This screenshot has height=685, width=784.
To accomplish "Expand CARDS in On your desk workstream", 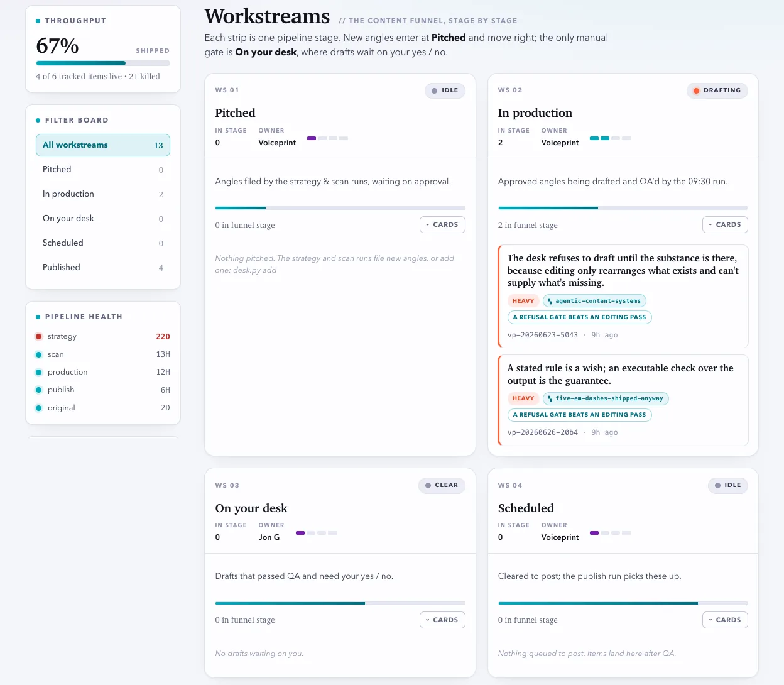I will pyautogui.click(x=442, y=620).
